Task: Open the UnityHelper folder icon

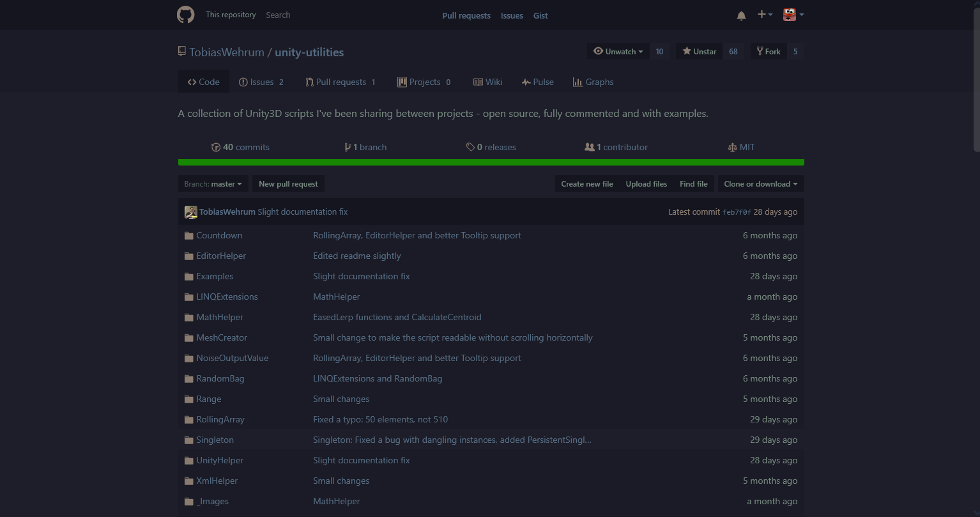Action: pyautogui.click(x=189, y=461)
